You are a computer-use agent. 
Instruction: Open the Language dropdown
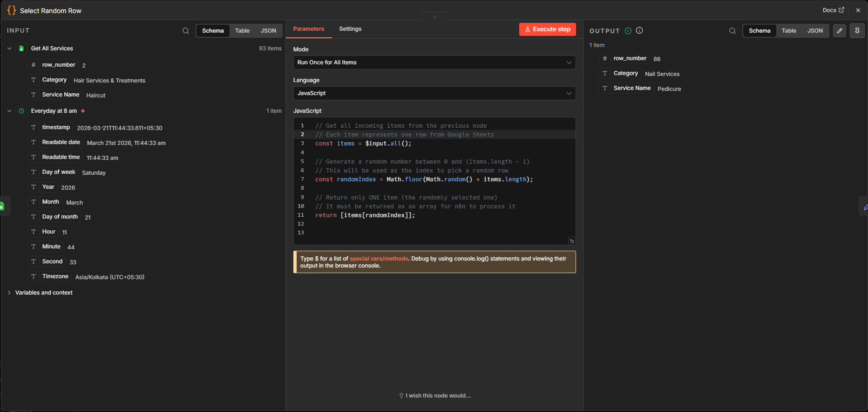pyautogui.click(x=434, y=93)
